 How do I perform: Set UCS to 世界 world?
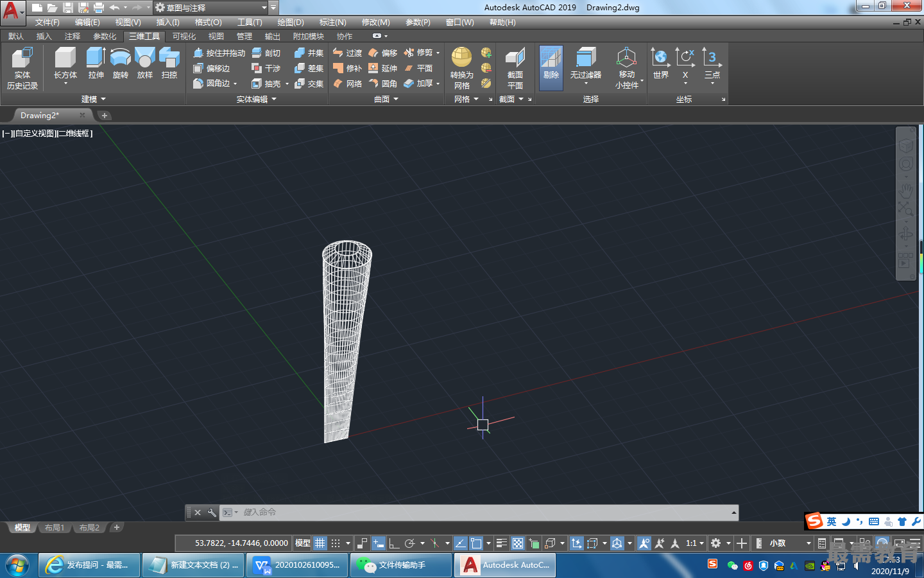click(661, 64)
